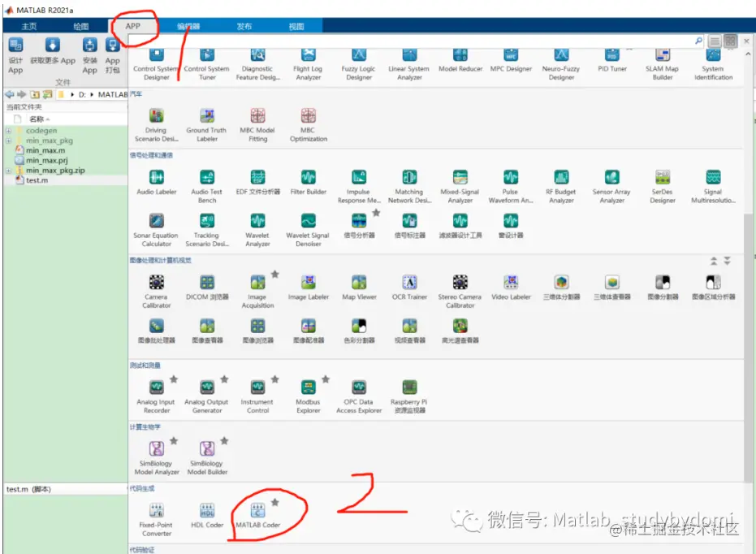Expand the min_max_pkg folder

click(x=8, y=141)
